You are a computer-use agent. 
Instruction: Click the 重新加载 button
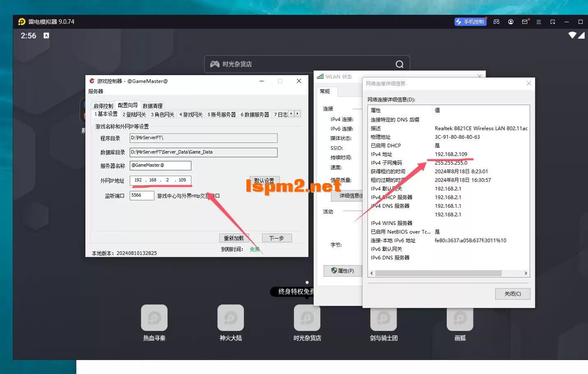pos(234,238)
